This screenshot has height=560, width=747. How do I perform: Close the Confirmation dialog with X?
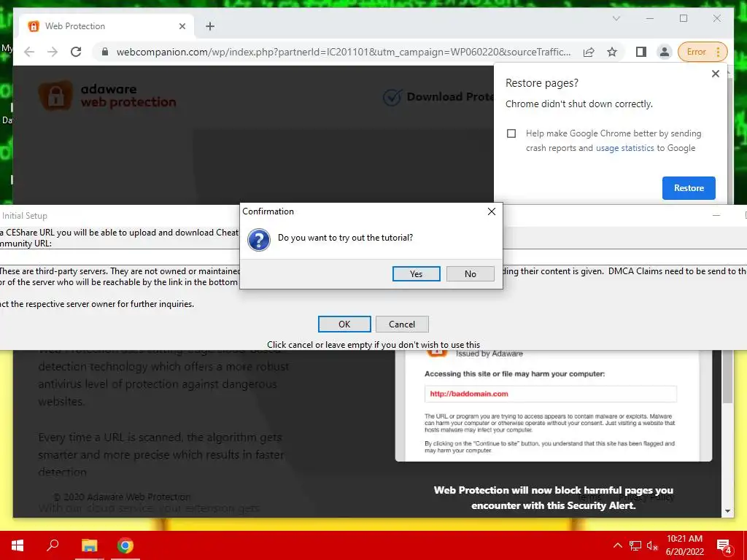coord(492,211)
